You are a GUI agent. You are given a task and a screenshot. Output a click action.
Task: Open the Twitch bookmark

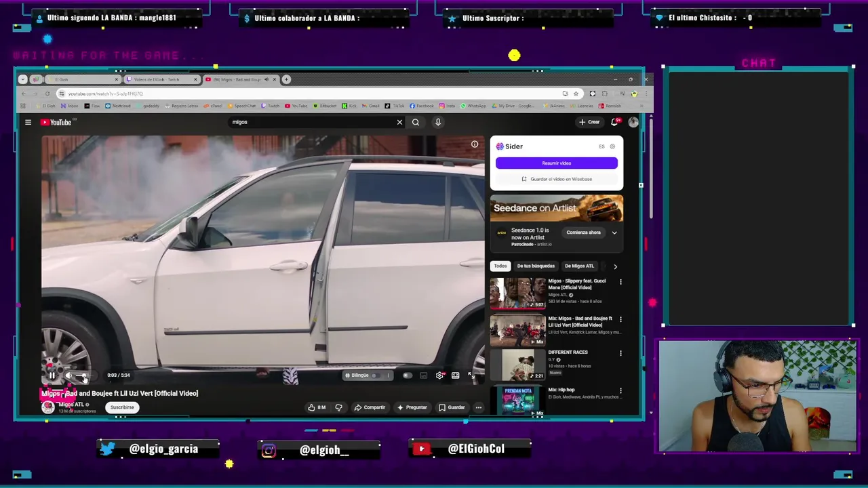(271, 106)
